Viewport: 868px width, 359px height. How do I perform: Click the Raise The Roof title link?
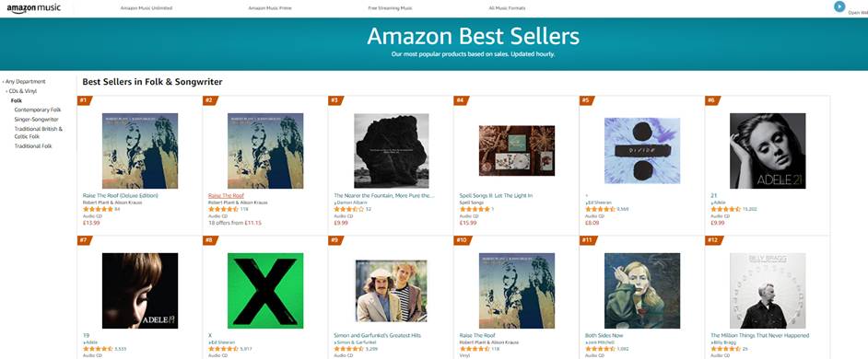coord(226,196)
